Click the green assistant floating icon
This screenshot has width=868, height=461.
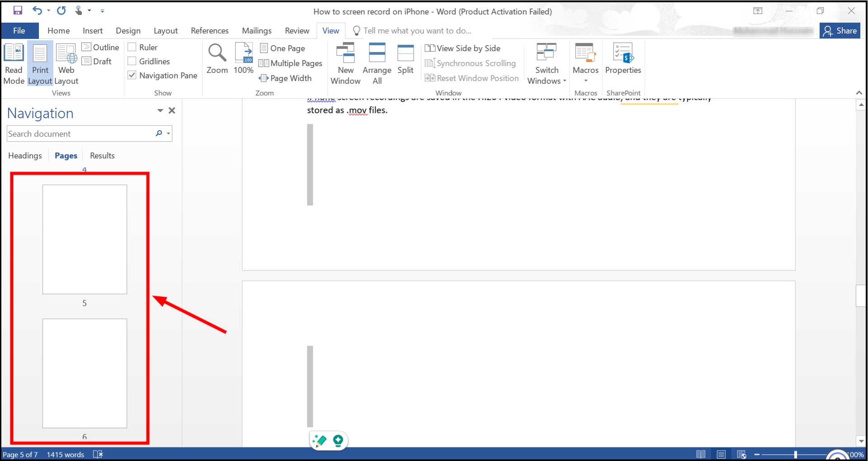click(x=338, y=440)
